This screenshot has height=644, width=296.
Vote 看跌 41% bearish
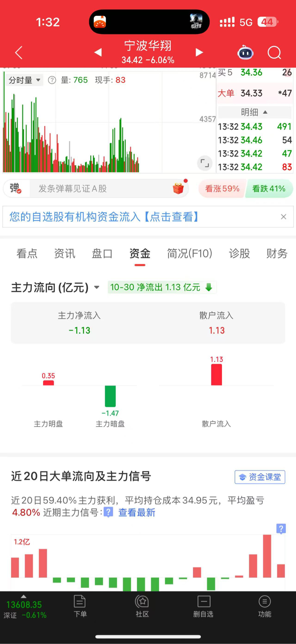click(x=269, y=189)
